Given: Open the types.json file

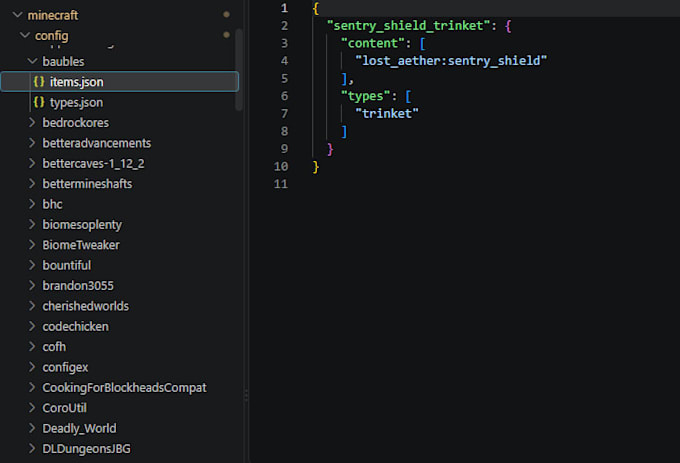Looking at the screenshot, I should pyautogui.click(x=120, y=102).
